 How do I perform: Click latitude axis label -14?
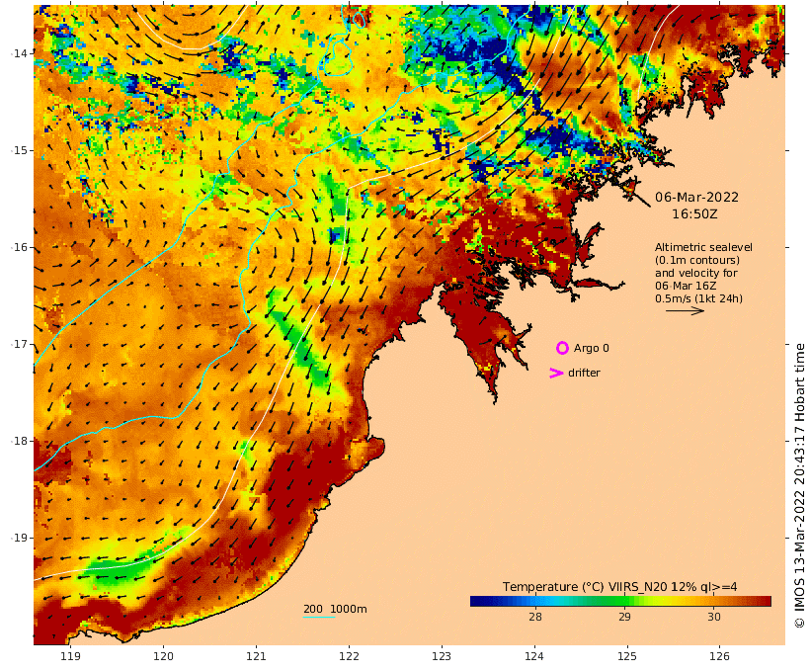pos(19,53)
